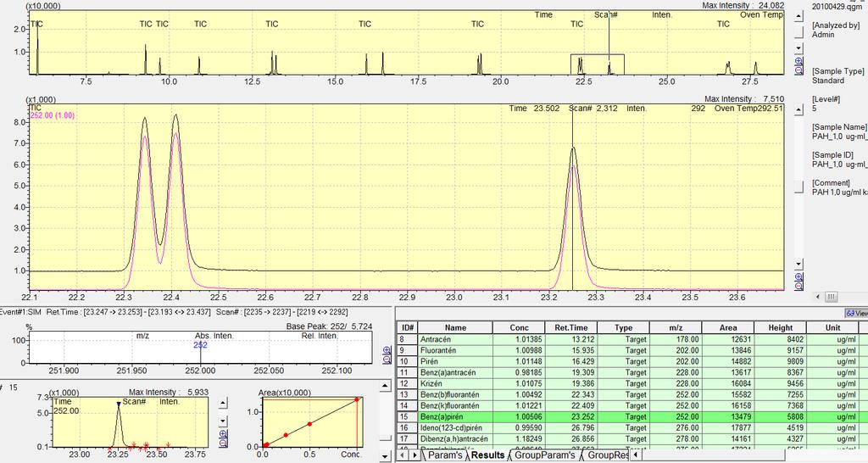Click the m/z column header
868x463 pixels.
[676, 327]
